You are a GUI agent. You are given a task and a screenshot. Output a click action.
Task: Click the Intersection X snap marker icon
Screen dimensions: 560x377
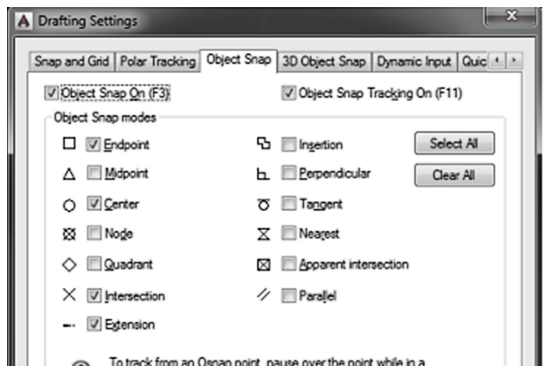coord(69,295)
